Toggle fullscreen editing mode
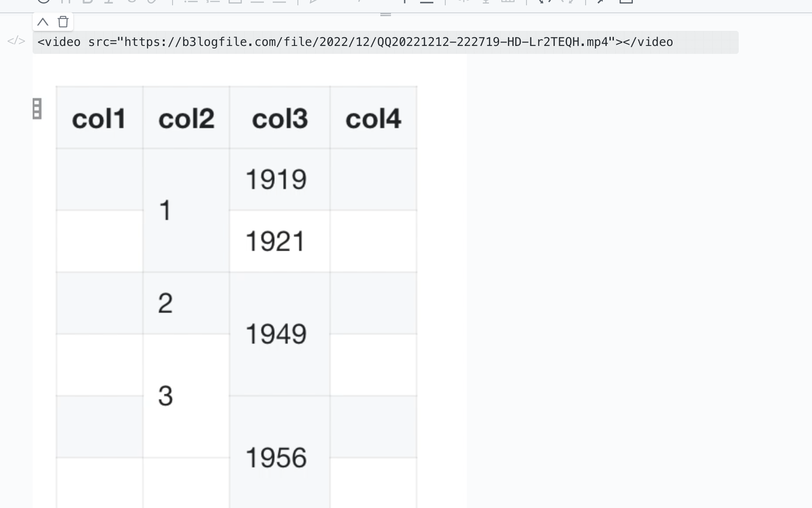This screenshot has height=508, width=812. (x=600, y=2)
